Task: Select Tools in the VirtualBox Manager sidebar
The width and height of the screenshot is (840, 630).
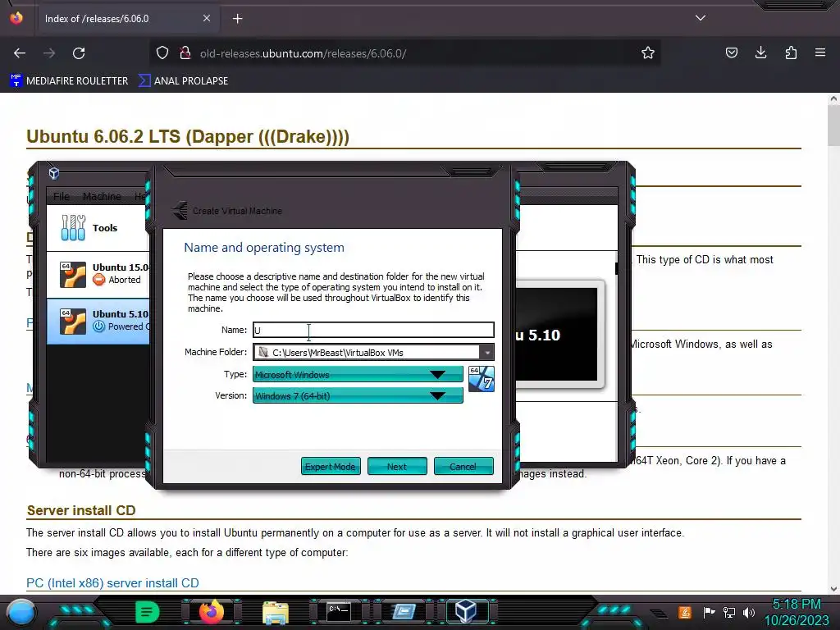Action: pyautogui.click(x=98, y=228)
